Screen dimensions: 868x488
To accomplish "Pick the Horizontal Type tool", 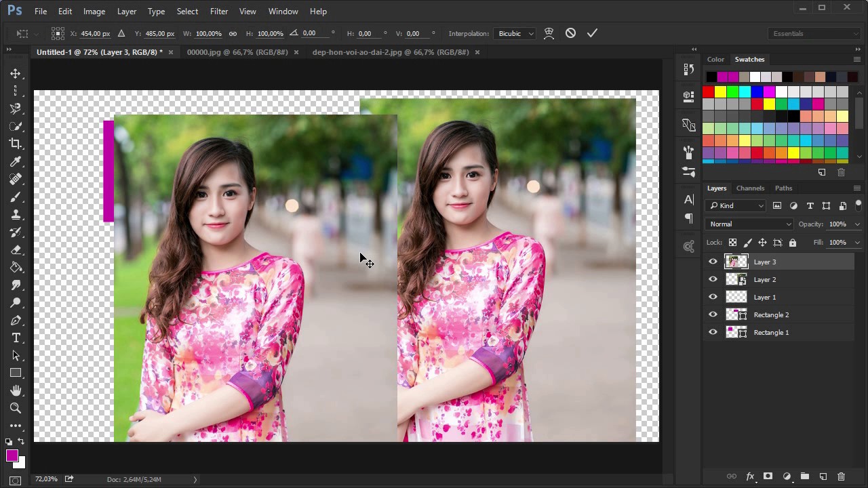I will coord(15,338).
